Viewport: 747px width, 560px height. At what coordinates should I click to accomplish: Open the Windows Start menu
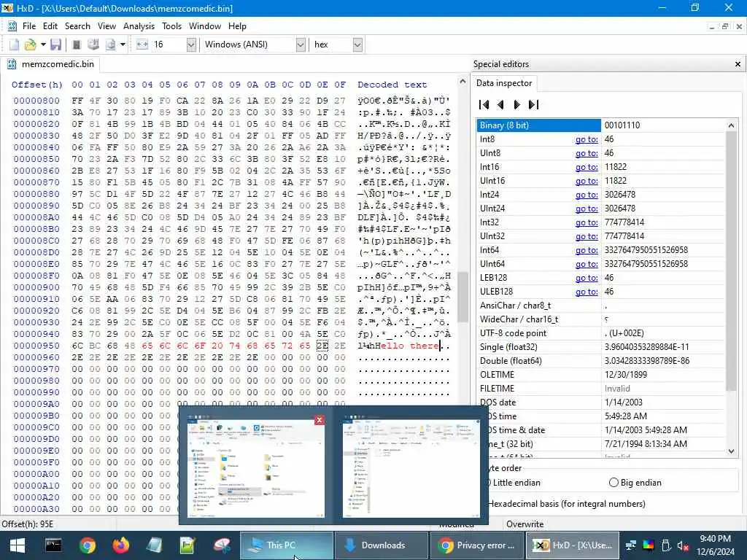(18, 545)
